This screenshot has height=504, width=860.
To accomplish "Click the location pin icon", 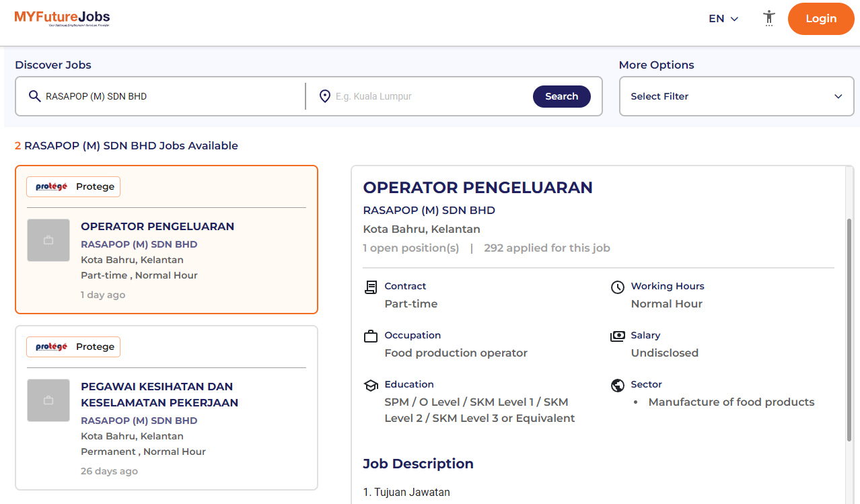I will pos(325,96).
